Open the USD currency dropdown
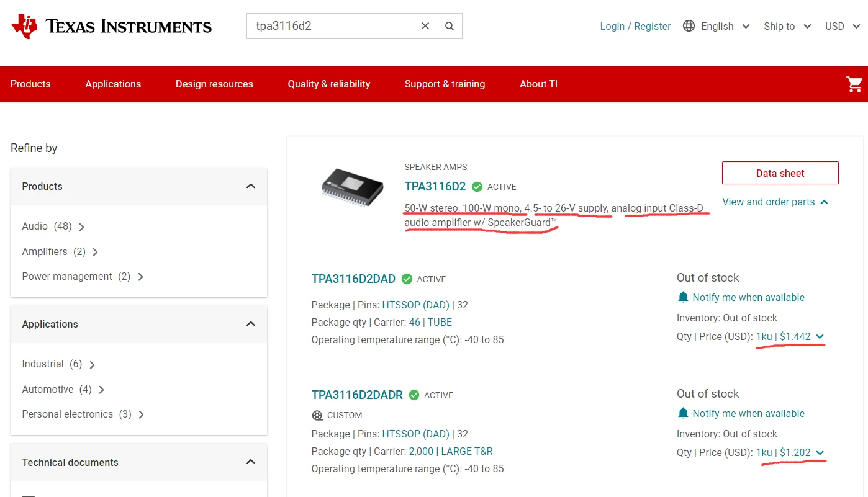 click(x=843, y=26)
